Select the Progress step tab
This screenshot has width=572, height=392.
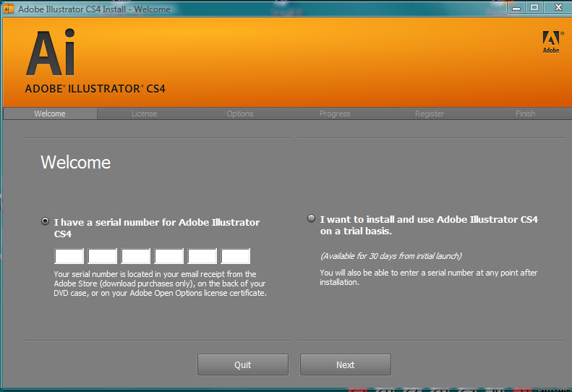(x=335, y=114)
